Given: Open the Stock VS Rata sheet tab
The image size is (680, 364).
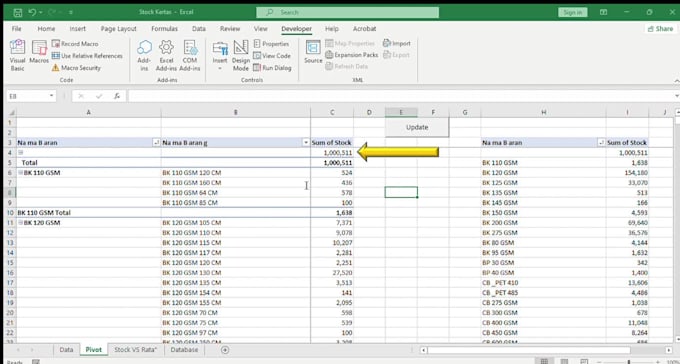Looking at the screenshot, I should (x=135, y=350).
